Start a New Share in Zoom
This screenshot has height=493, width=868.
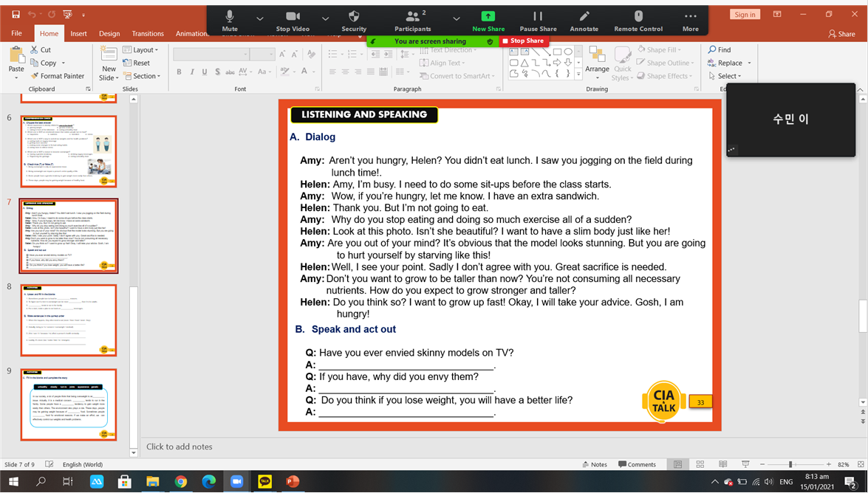[x=488, y=21]
